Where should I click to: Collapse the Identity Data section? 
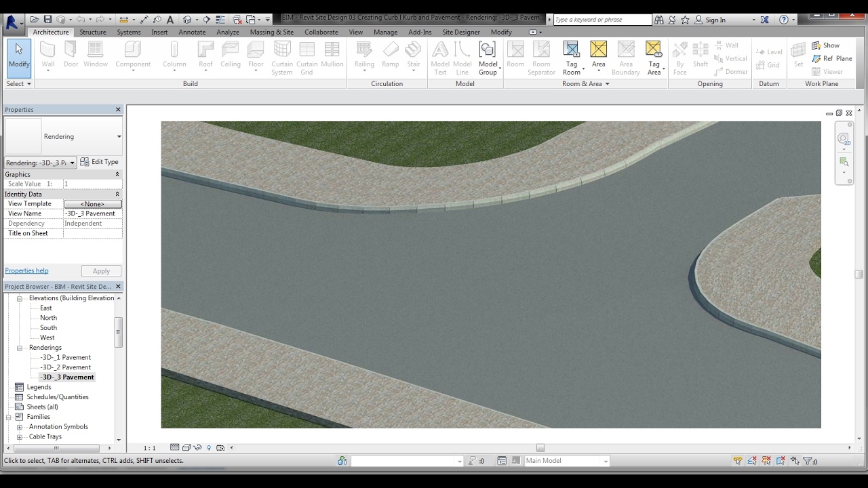click(117, 194)
